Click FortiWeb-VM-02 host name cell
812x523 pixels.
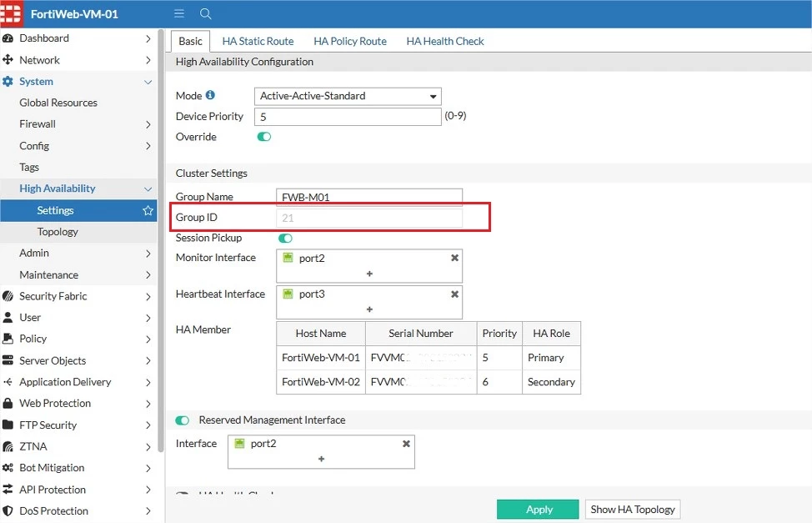(x=321, y=382)
